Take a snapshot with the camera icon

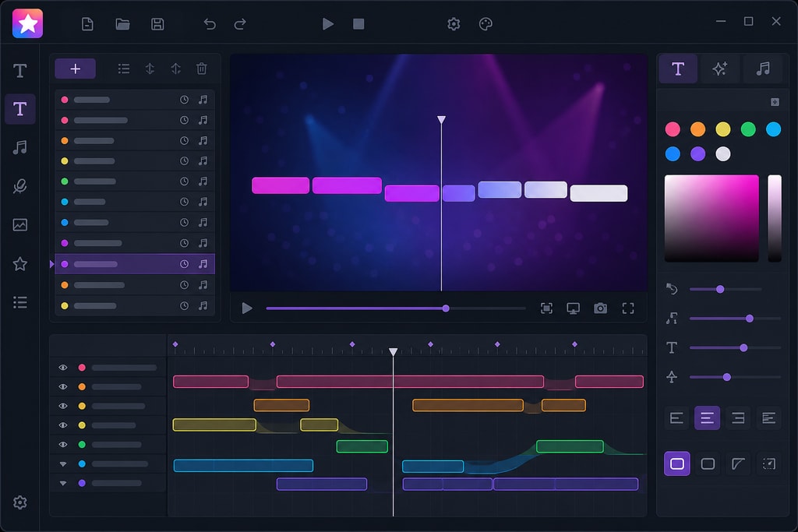(601, 308)
